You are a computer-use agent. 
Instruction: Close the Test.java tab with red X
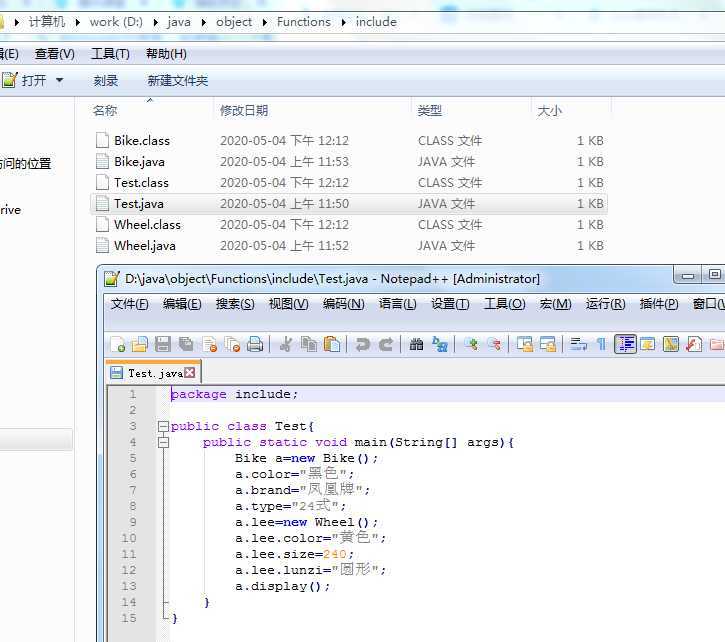190,373
